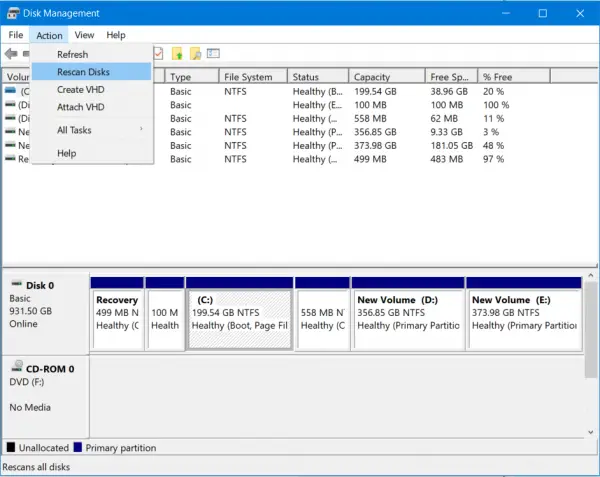Sort by the Free Space column header

[x=450, y=76]
